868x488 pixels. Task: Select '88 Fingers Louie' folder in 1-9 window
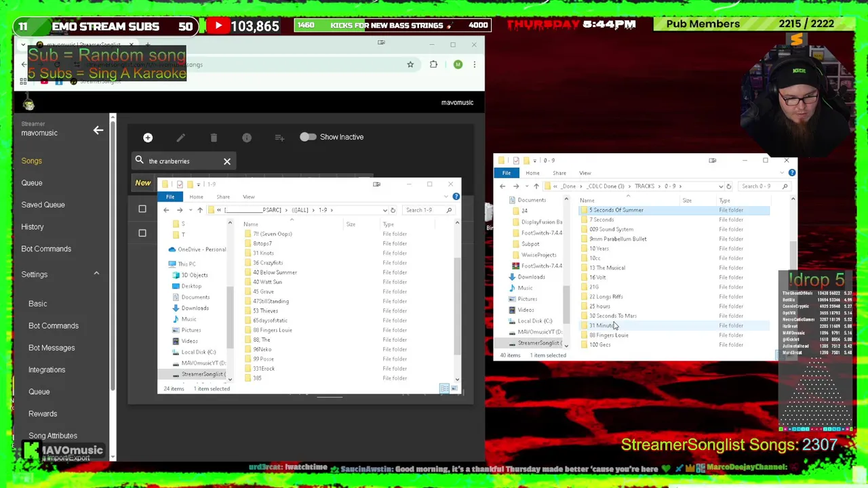click(x=272, y=330)
